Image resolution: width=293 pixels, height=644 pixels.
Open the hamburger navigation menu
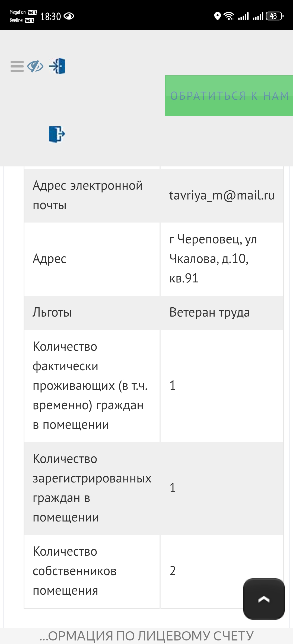[17, 66]
